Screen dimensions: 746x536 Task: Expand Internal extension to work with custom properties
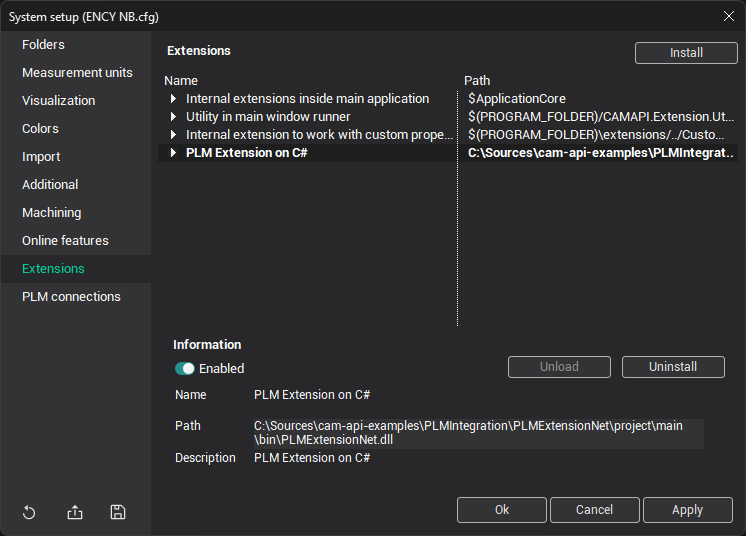173,135
